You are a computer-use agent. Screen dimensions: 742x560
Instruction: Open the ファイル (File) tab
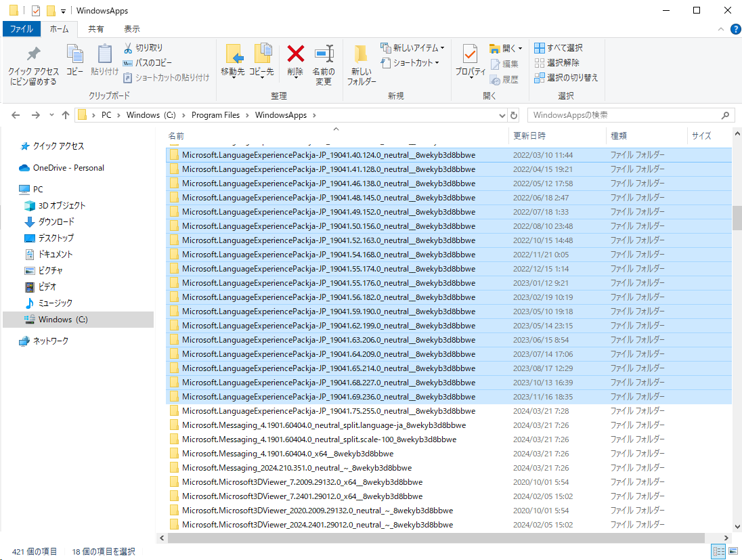[x=22, y=29]
